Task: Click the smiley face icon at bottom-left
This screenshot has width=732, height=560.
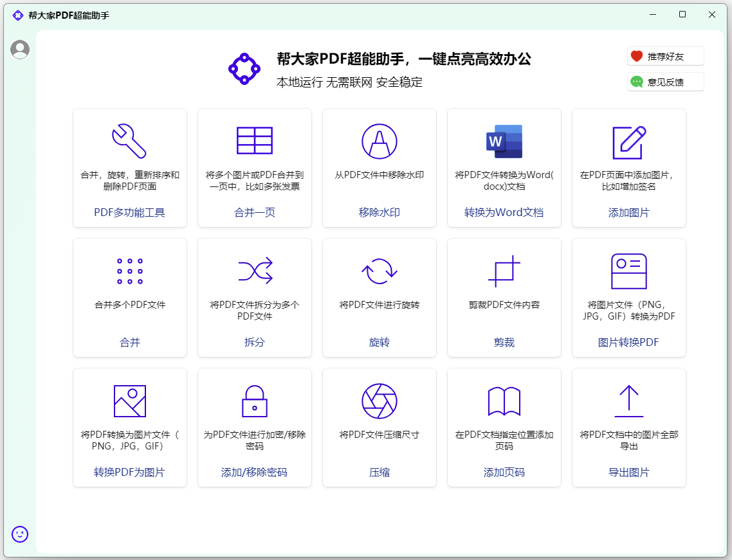Action: pos(20,534)
